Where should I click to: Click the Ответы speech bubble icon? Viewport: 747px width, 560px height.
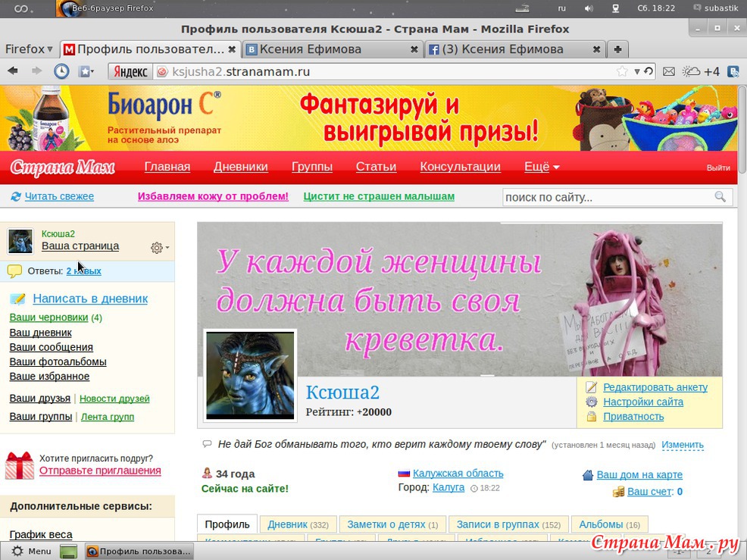[14, 271]
